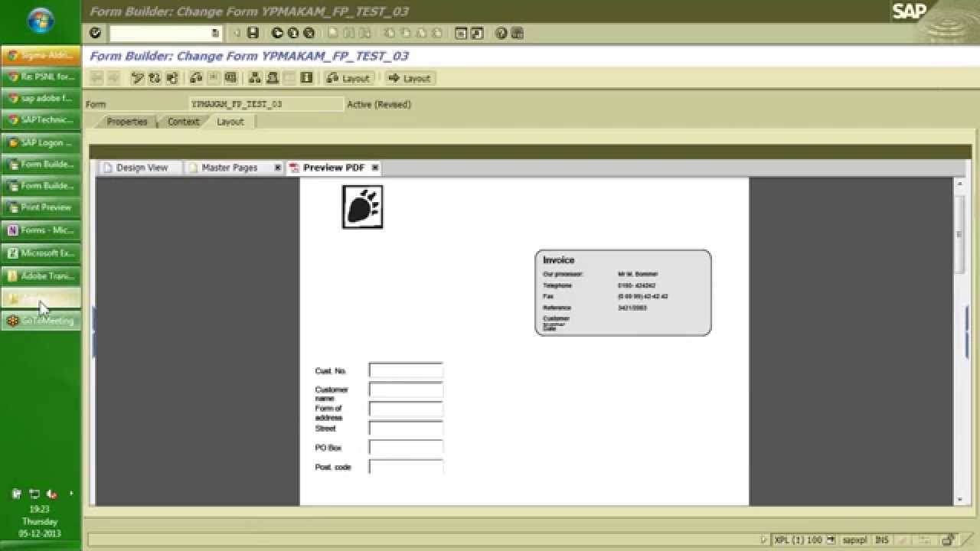Click the Create New Session icon
Image resolution: width=980 pixels, height=551 pixels.
461,33
